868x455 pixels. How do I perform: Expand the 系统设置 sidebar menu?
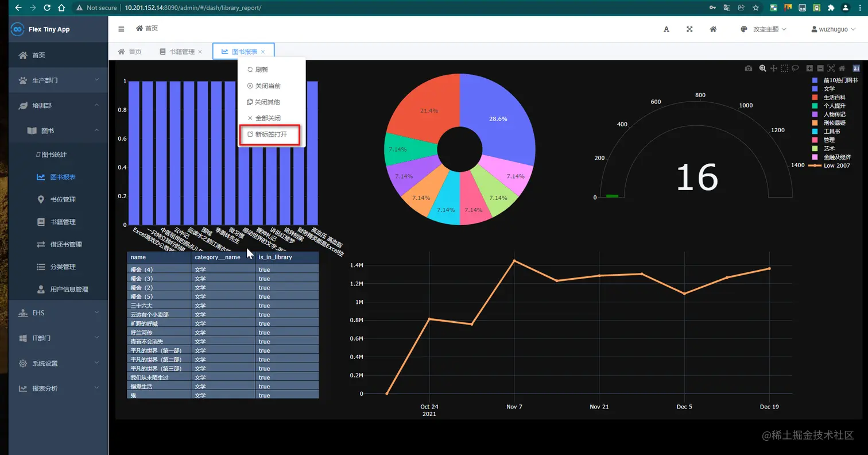coord(58,364)
